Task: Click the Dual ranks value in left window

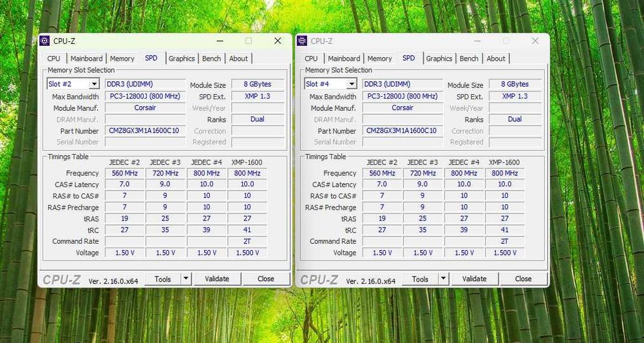Action: [258, 119]
